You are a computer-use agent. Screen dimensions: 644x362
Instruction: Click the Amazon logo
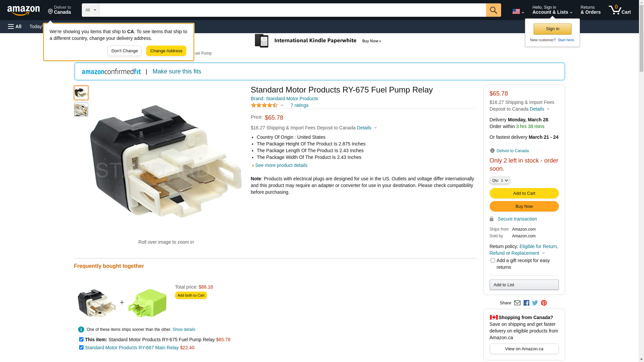pos(23,10)
